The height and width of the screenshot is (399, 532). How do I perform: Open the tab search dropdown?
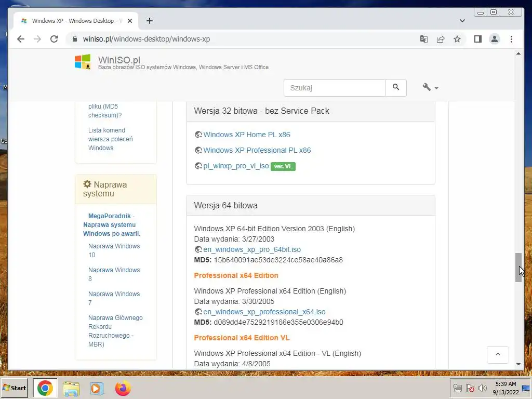[x=462, y=21]
